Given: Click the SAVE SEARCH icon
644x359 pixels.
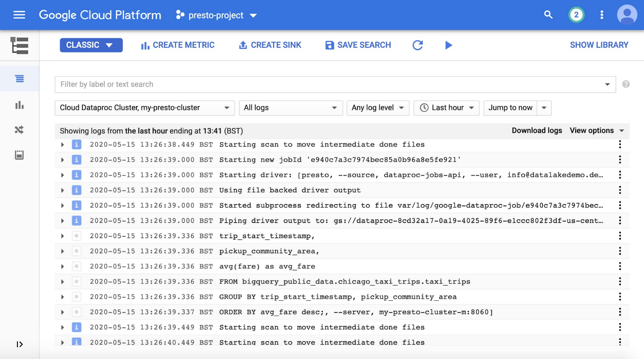Looking at the screenshot, I should tap(329, 45).
